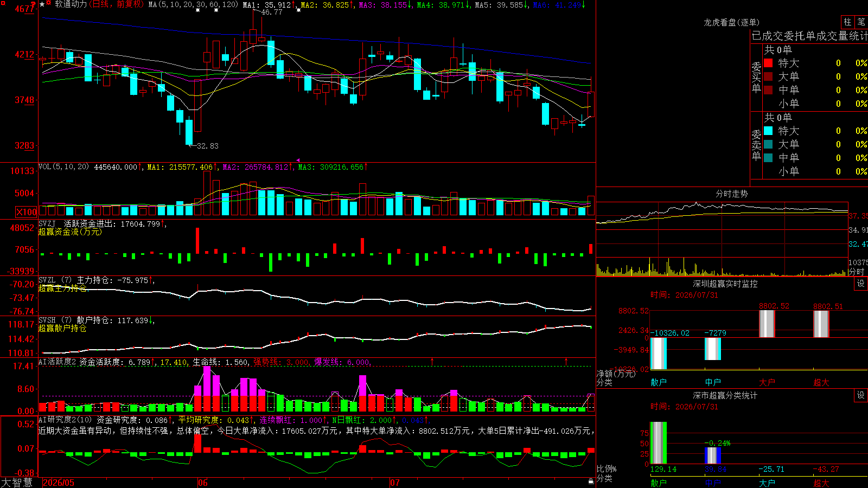Screen dimensions: 868x488
Task: Click the 深市超赢分类统计 panel title
Action: coord(725,395)
